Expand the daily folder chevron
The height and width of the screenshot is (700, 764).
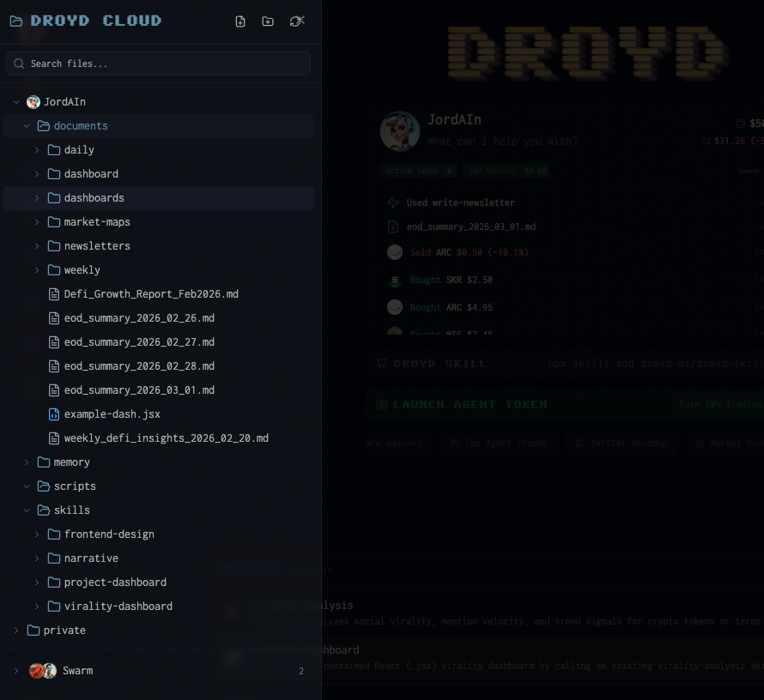coord(37,150)
